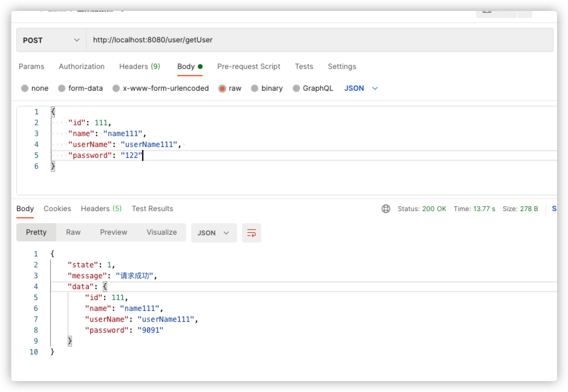568x392 pixels.
Task: Select the form-data radio option
Action: [x=62, y=88]
